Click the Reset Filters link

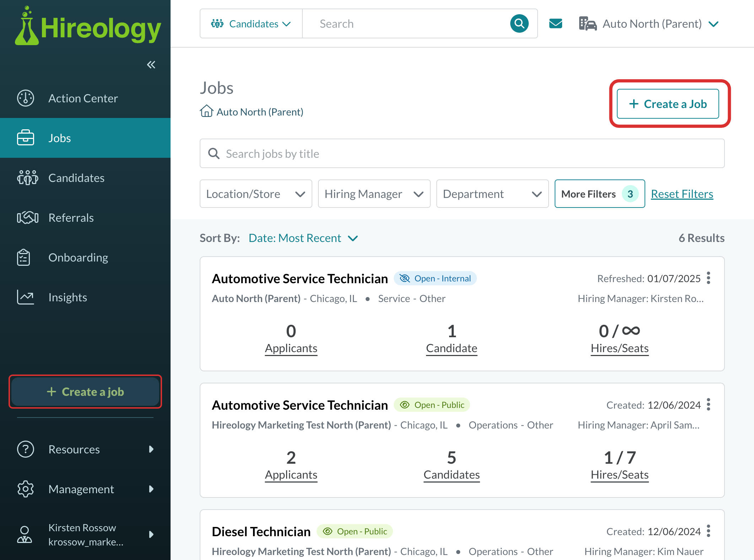pos(682,194)
